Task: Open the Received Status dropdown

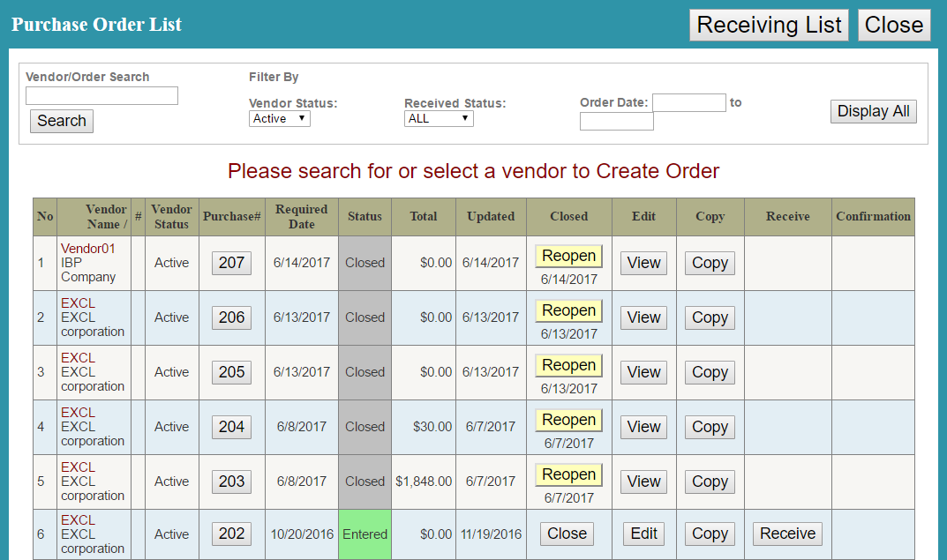Action: pyautogui.click(x=439, y=118)
